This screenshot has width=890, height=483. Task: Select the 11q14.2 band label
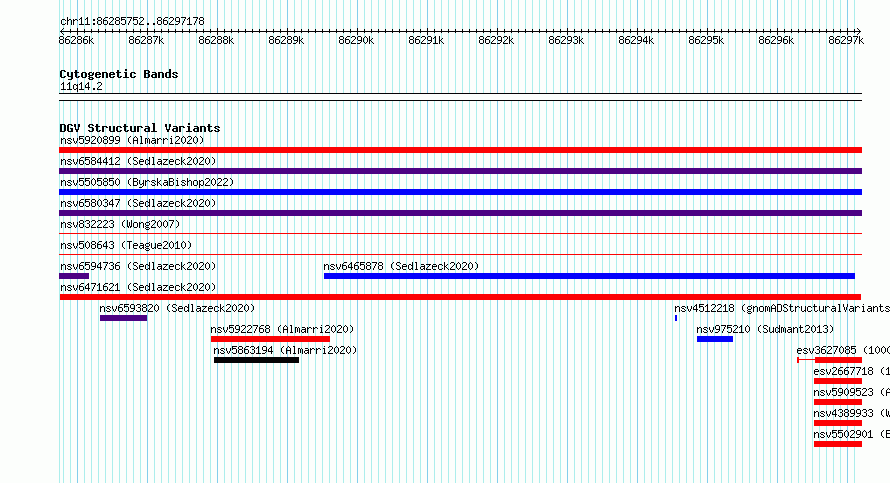pos(81,86)
